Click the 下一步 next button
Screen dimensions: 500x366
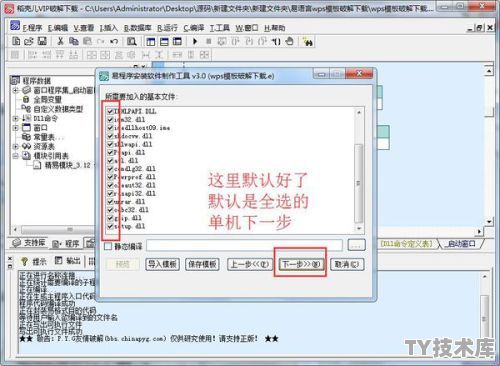coord(301,264)
